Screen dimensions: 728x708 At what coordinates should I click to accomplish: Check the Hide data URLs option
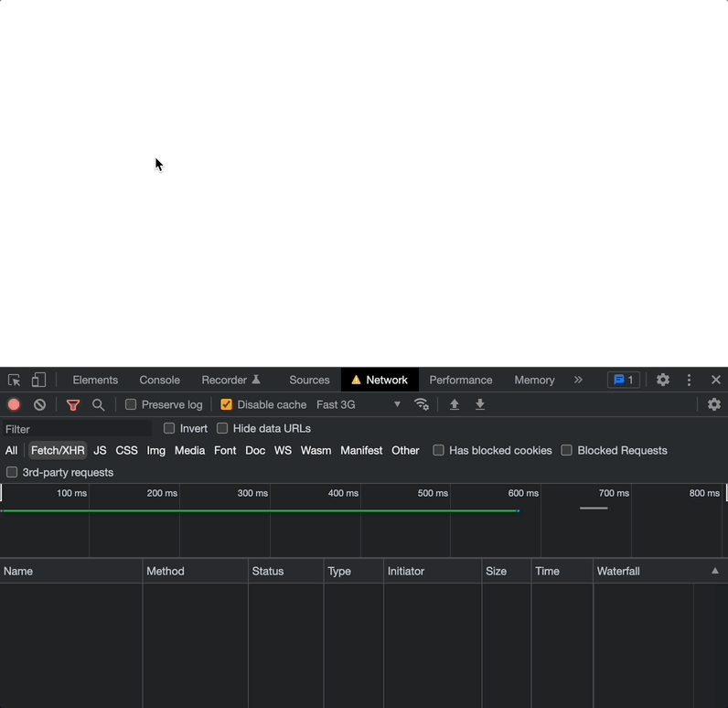(x=222, y=428)
